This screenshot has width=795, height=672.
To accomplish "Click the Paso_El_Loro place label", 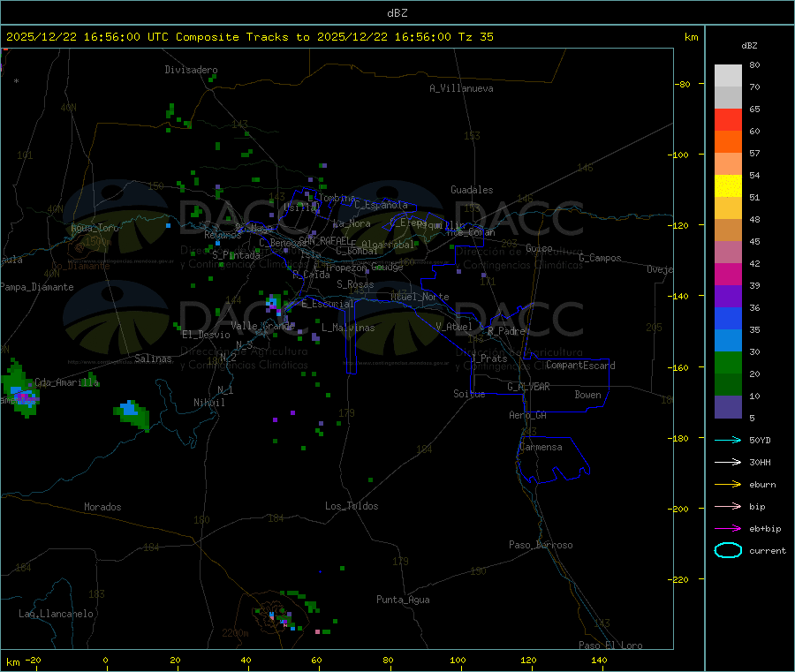I will 610,646.
